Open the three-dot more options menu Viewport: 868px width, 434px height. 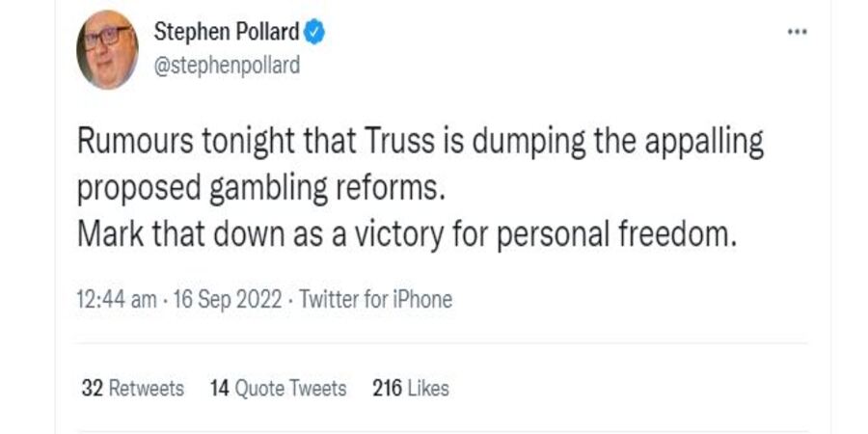797,31
